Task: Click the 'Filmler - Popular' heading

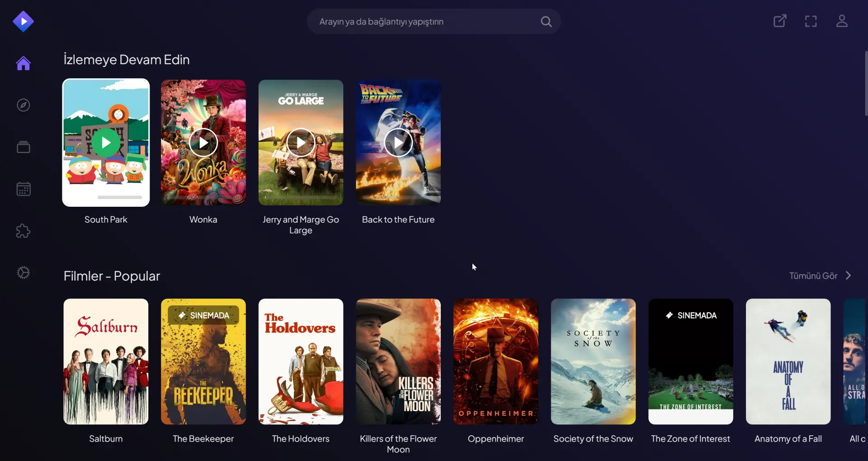Action: pos(112,276)
